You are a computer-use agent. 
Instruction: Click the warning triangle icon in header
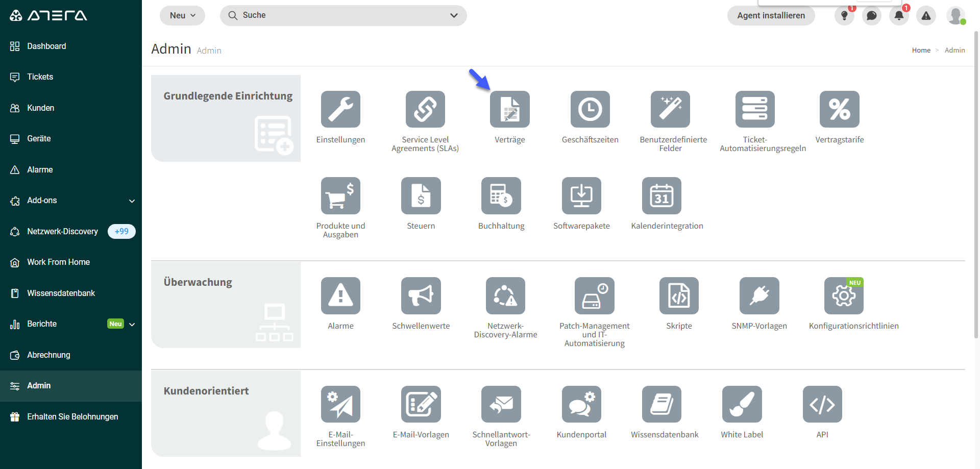point(926,15)
